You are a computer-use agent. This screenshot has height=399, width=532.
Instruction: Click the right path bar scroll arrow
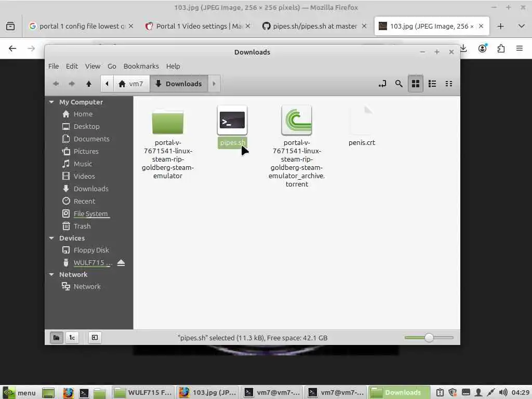pyautogui.click(x=214, y=84)
